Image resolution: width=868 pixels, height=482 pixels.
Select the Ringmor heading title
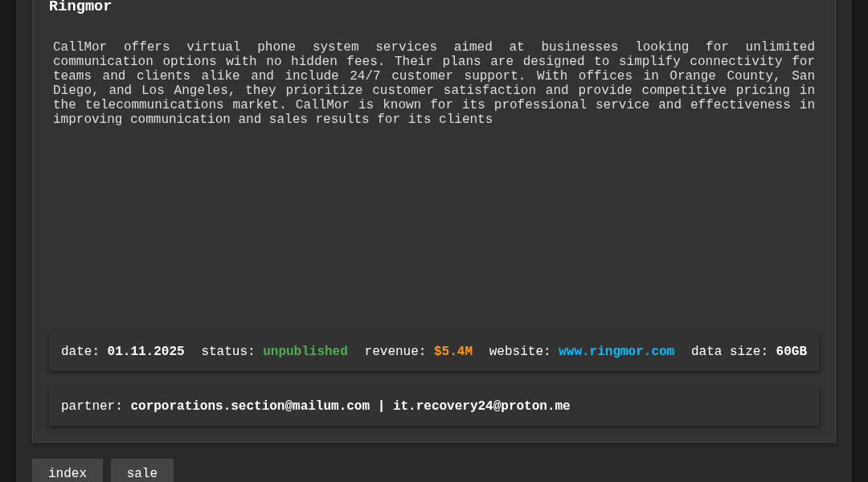click(80, 6)
